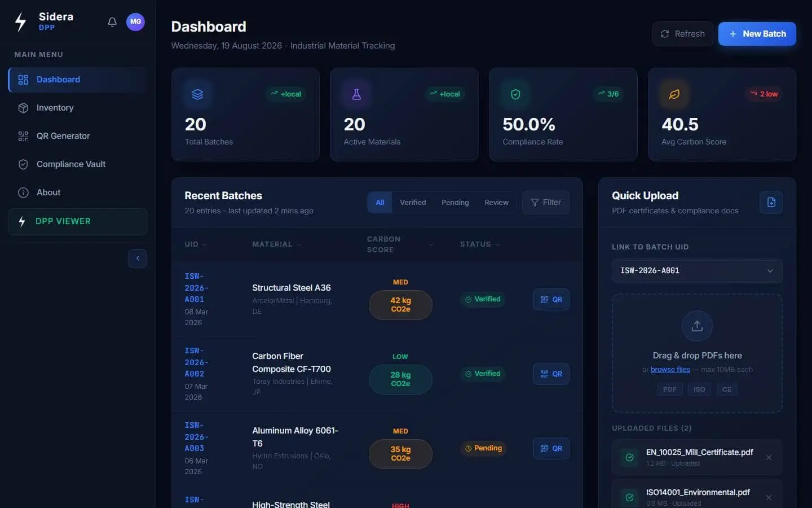The width and height of the screenshot is (812, 508).
Task: Remove EN_10025_Mill_Certificate.pdf from uploads
Action: tap(769, 458)
